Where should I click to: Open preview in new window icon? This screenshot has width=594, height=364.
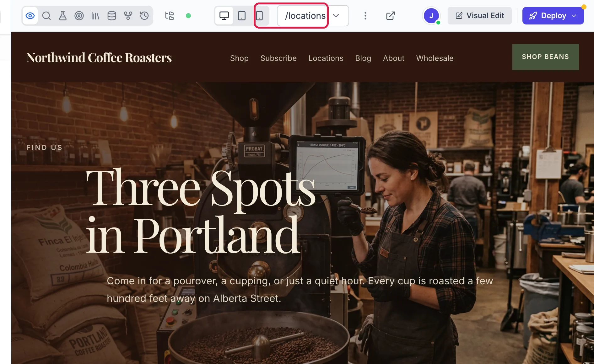[391, 16]
